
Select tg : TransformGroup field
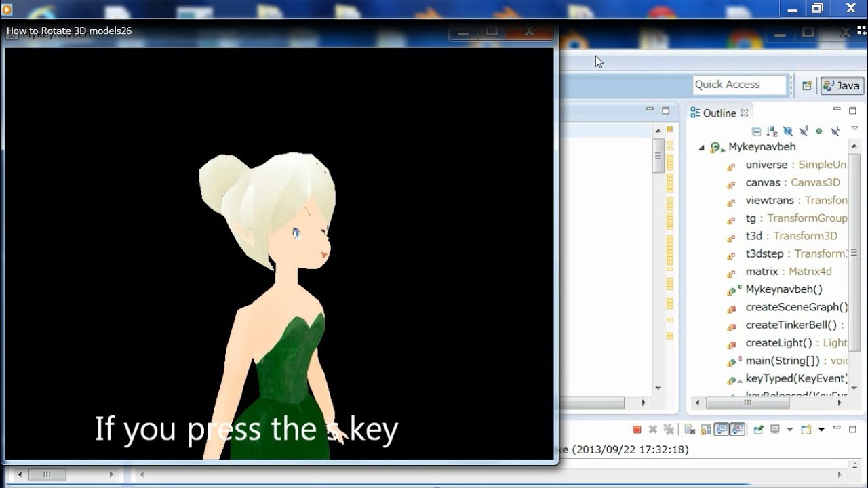[x=796, y=218]
